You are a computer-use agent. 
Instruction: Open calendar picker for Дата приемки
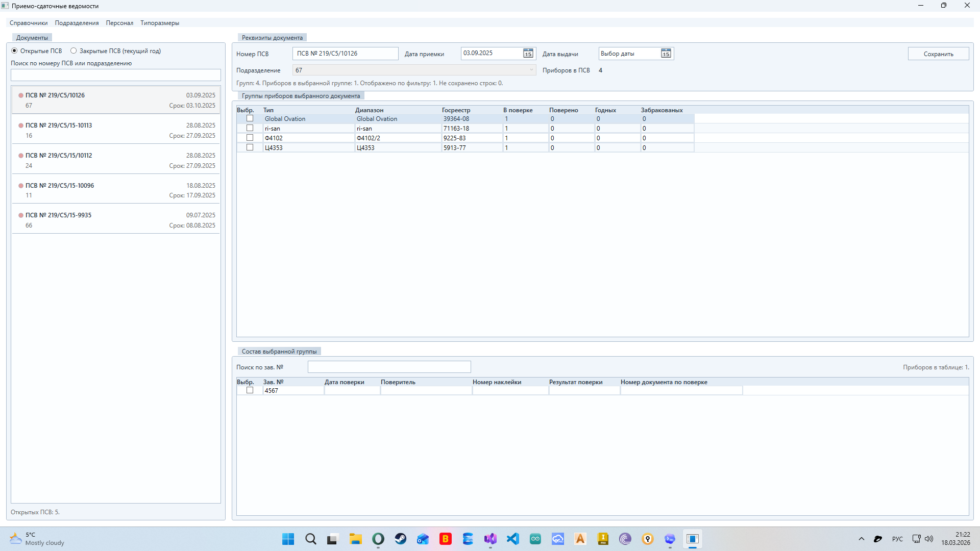click(528, 54)
